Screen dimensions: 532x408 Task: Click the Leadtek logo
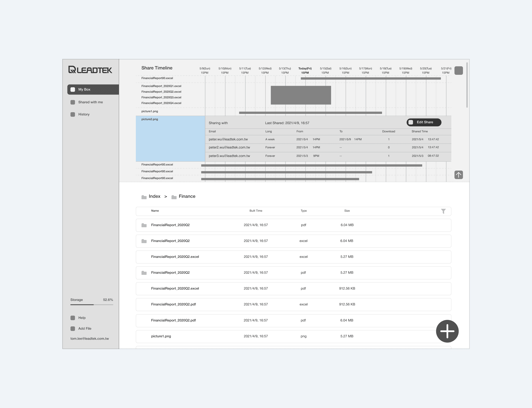90,70
